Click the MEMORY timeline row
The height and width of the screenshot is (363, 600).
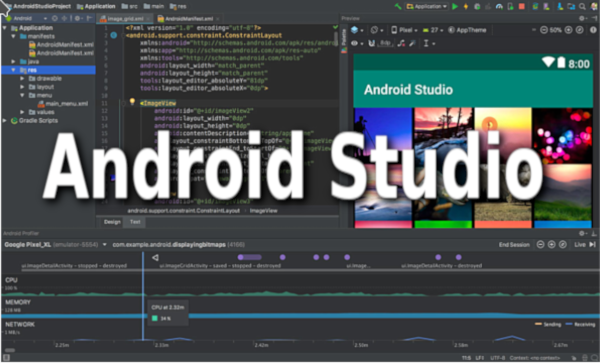(x=300, y=308)
